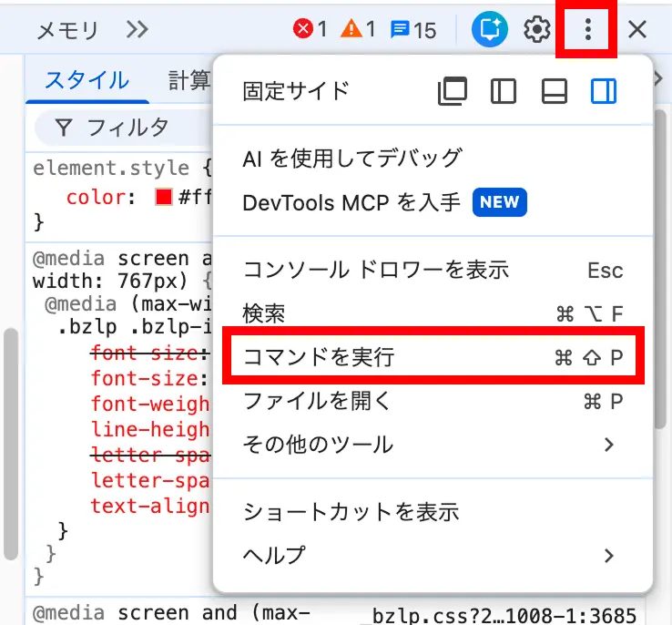Expand more tabs chevron next to メモリ
672x625 pixels.
click(137, 29)
